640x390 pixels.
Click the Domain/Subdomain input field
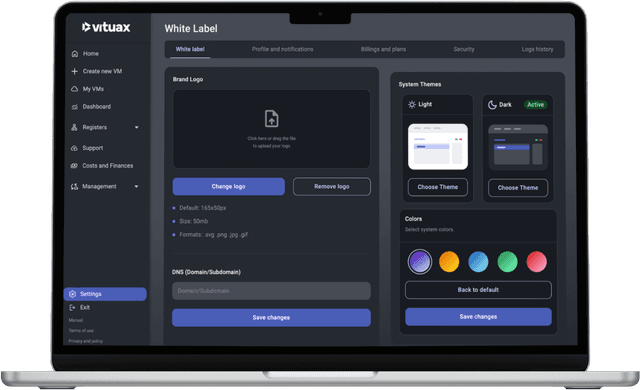(x=271, y=291)
